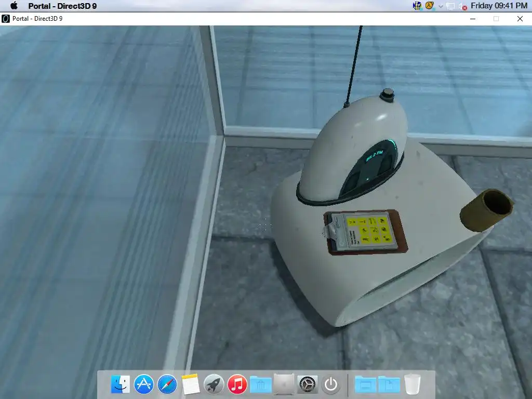
Task: Open Launchpad rocket icon in dock
Action: pos(214,384)
